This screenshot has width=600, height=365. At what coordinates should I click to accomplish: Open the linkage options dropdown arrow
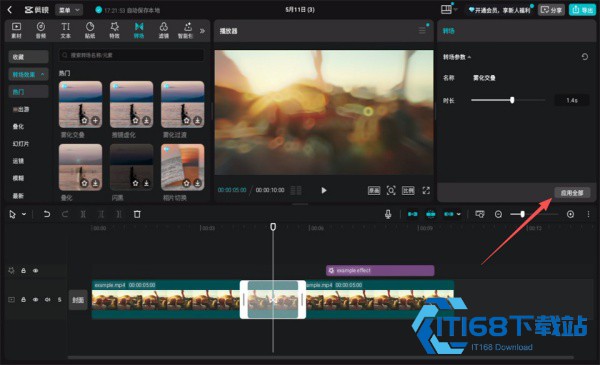(459, 214)
